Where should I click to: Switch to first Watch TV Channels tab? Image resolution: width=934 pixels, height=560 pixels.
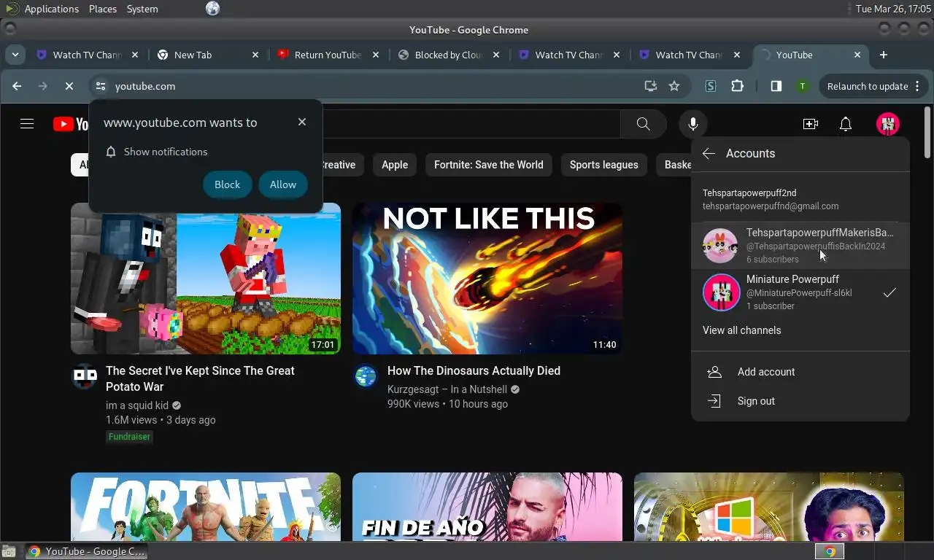(87, 55)
